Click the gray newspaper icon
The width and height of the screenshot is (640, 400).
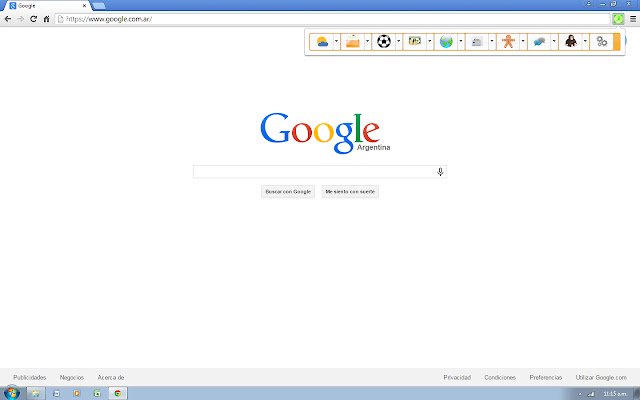[477, 42]
